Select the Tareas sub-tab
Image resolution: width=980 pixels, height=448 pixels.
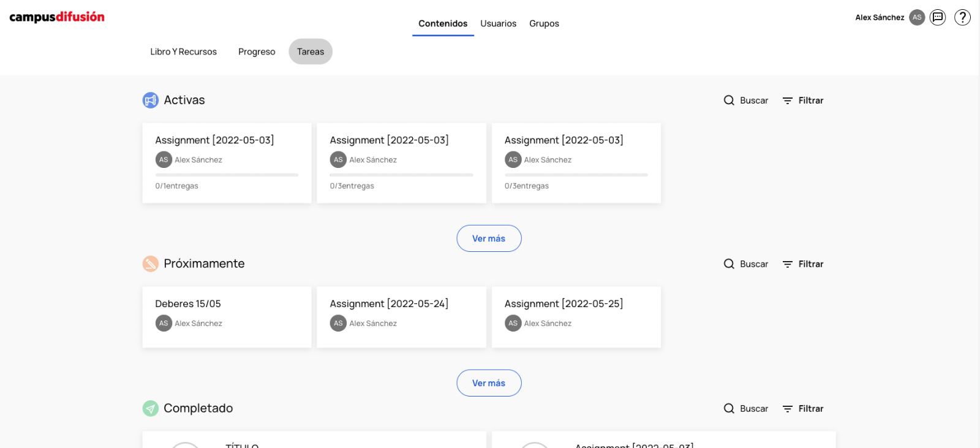(311, 52)
